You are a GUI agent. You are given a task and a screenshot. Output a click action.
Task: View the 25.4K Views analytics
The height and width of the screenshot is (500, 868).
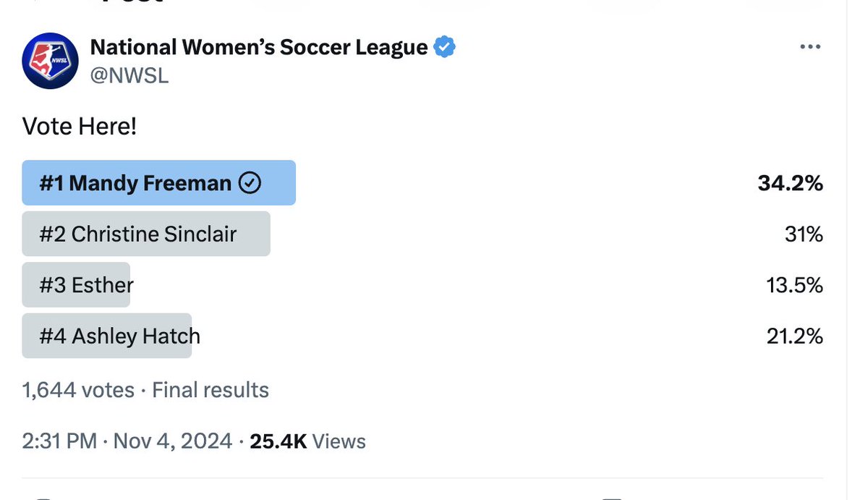coord(307,441)
